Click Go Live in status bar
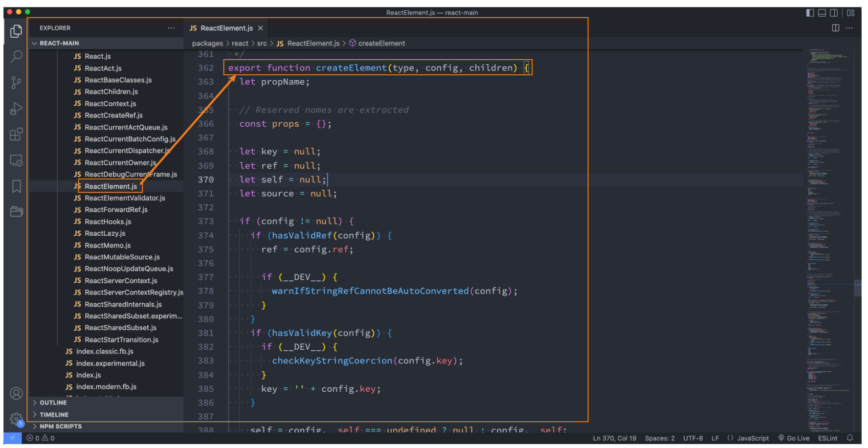 coord(794,438)
